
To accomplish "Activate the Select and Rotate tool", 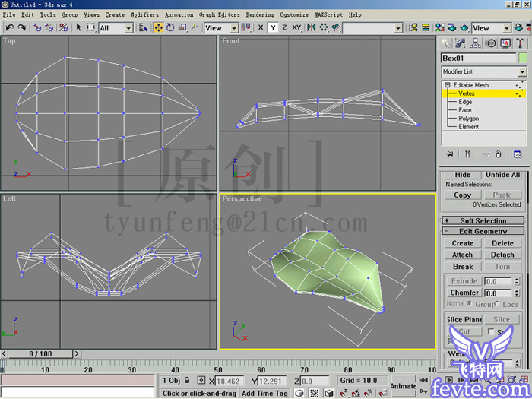I will (x=170, y=28).
